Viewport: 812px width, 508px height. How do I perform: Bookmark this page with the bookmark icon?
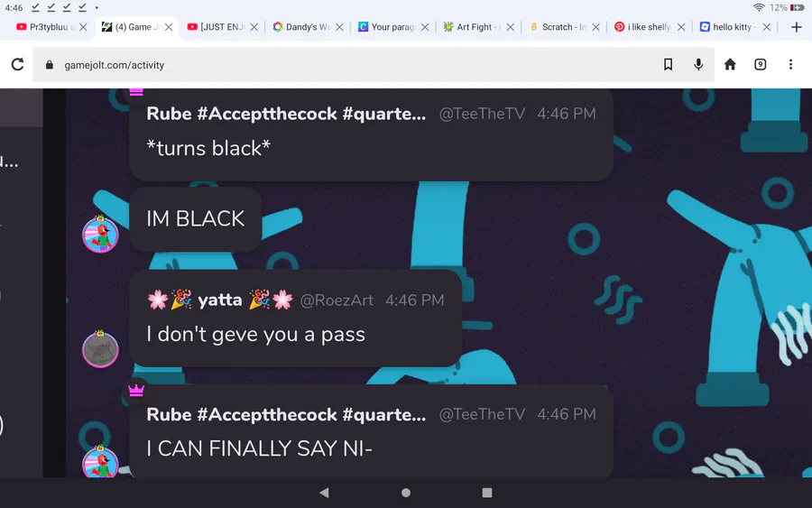pyautogui.click(x=668, y=64)
